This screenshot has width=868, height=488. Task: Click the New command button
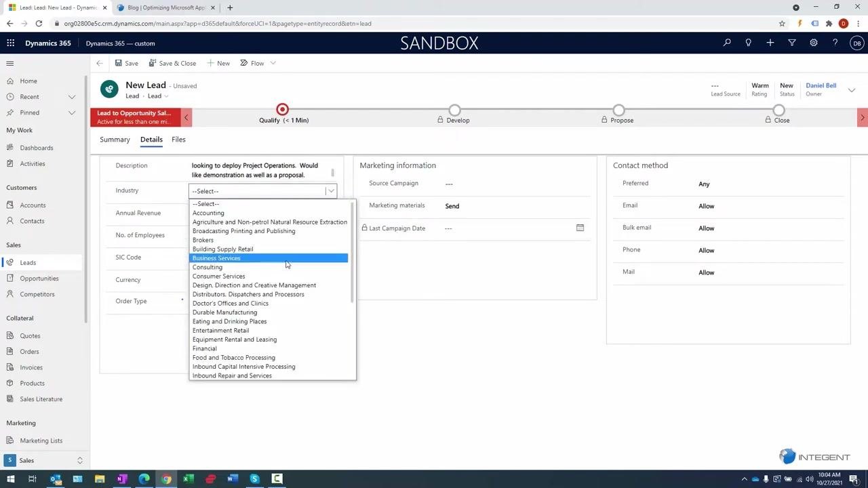tap(218, 63)
